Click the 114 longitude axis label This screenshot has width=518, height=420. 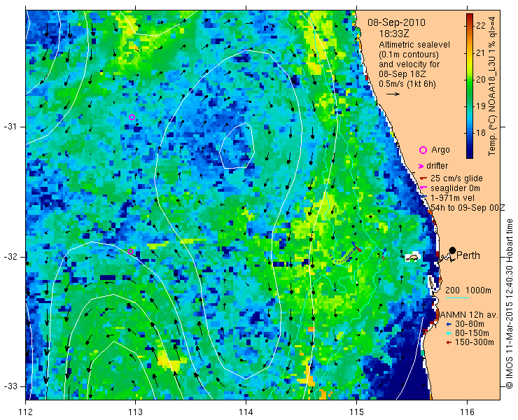[x=246, y=412]
